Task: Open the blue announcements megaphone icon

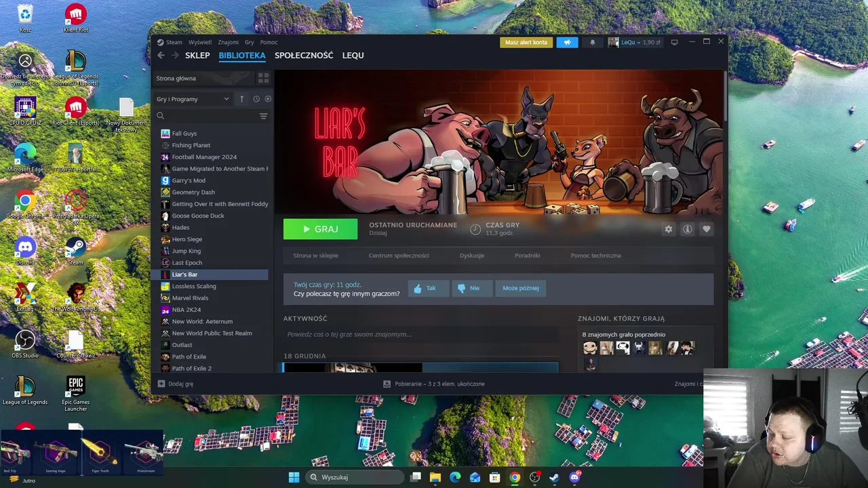Action: [x=567, y=42]
